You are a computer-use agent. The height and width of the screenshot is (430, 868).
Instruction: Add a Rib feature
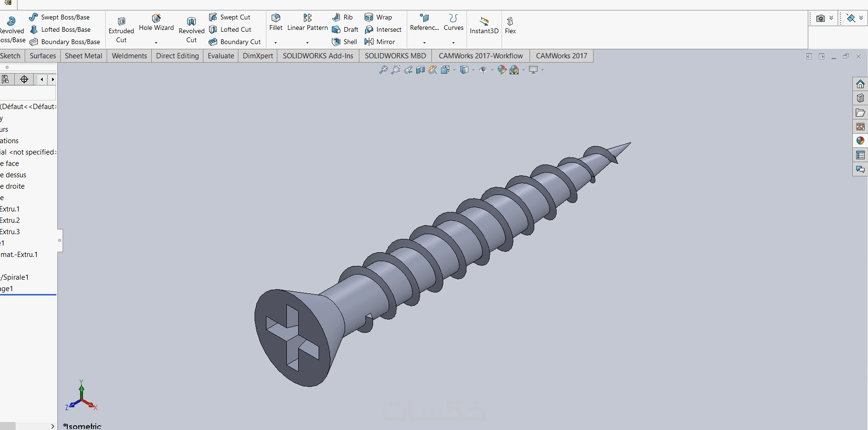pos(342,17)
